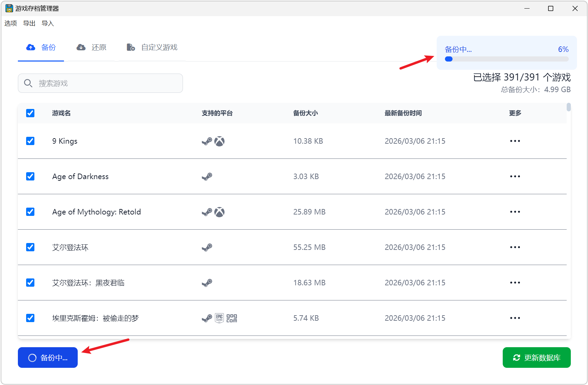The width and height of the screenshot is (588, 385).
Task: Click the backup size 5.74 KB
Action: point(306,318)
